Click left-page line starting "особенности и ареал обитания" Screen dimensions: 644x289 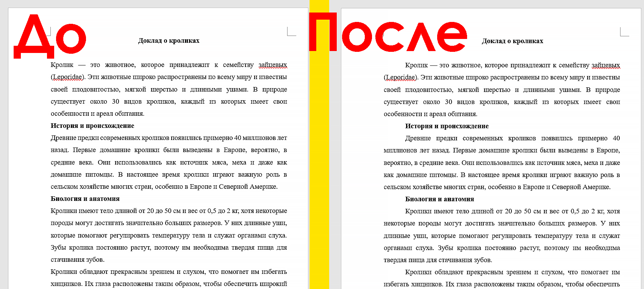(x=98, y=113)
